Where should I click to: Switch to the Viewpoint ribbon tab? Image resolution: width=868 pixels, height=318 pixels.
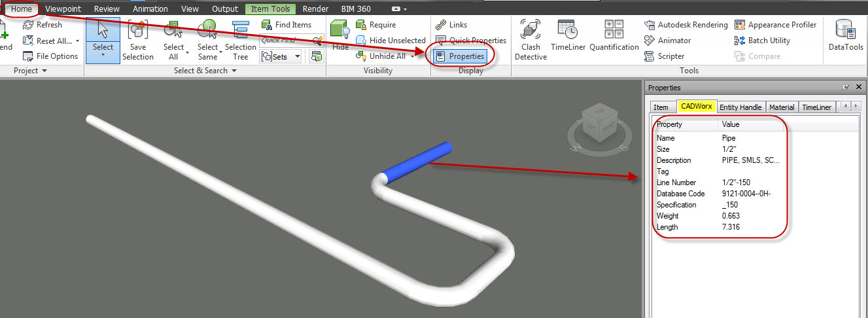pyautogui.click(x=63, y=9)
